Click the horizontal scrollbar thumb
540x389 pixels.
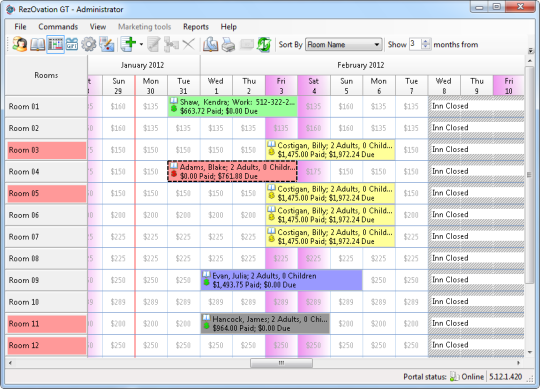[281, 363]
